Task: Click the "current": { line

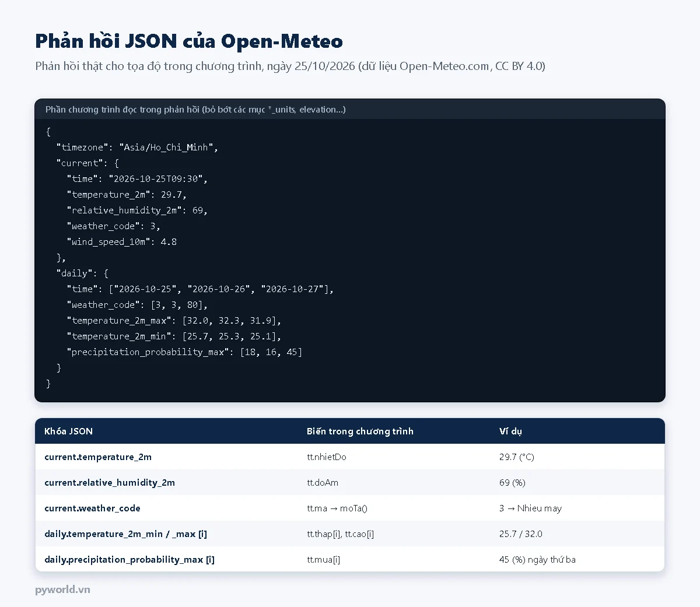Action: (x=87, y=163)
